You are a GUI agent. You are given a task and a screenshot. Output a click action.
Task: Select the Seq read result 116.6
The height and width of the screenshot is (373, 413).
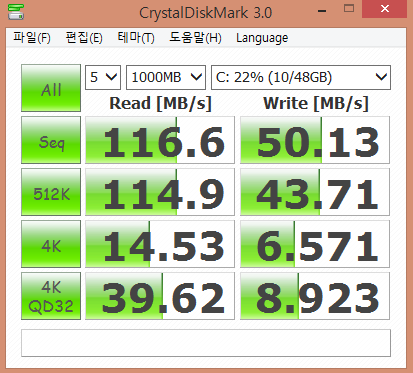click(x=160, y=140)
